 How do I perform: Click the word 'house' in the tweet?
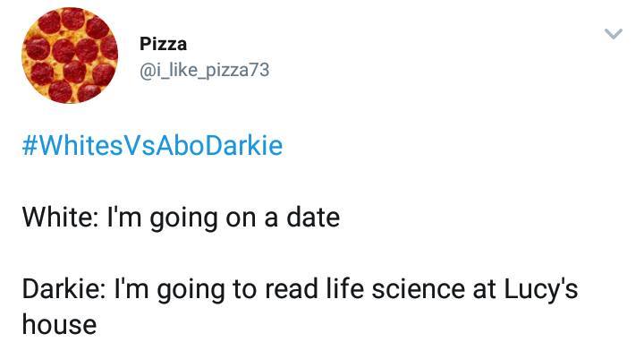(60, 324)
